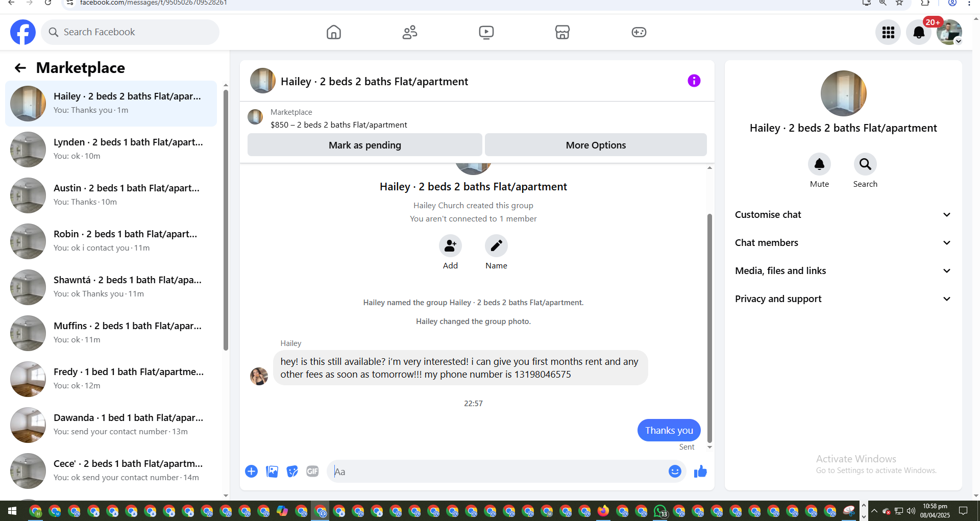Image resolution: width=980 pixels, height=521 pixels.
Task: Click Mark as pending button
Action: (365, 145)
